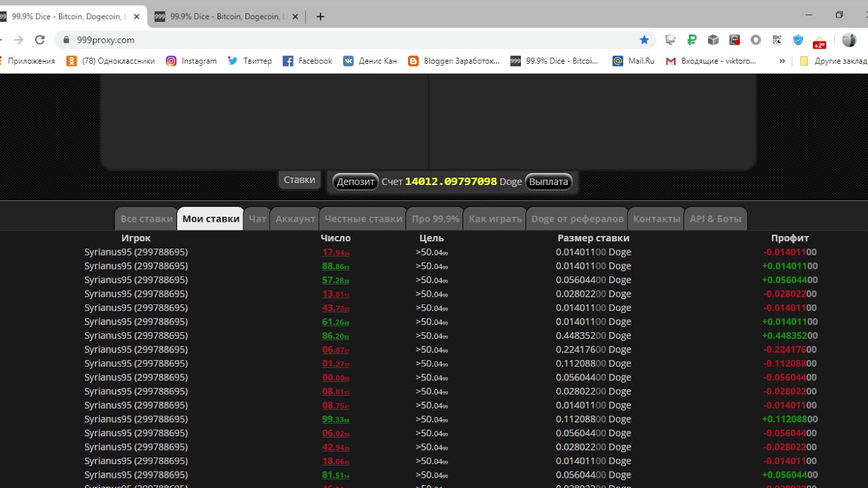Click bet number 57.28 link
868x488 pixels.
coord(336,280)
